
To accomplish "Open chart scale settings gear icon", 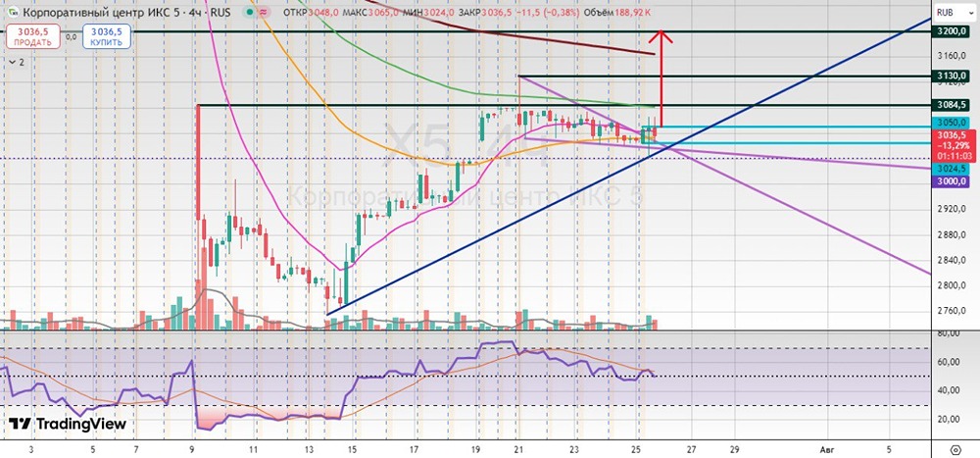I will 955,449.
